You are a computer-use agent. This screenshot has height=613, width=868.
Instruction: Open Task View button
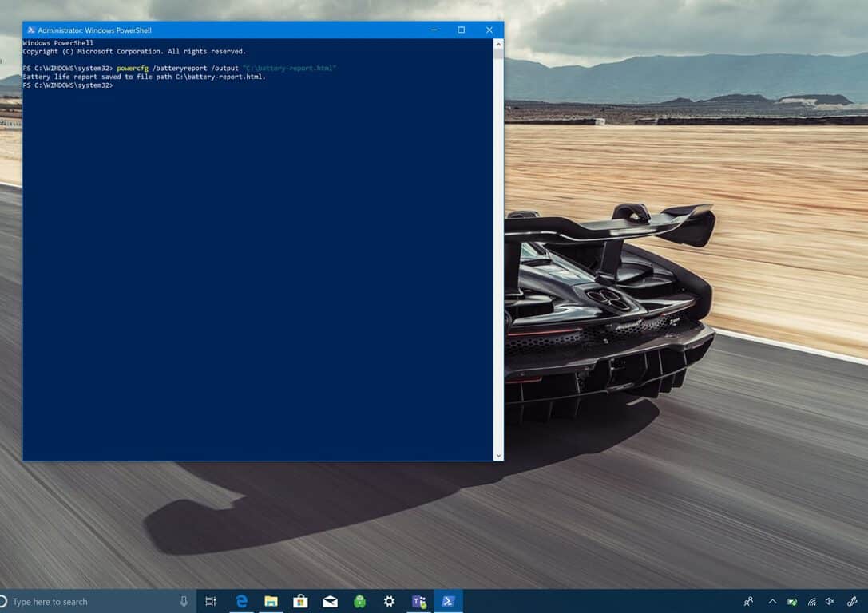coord(210,601)
